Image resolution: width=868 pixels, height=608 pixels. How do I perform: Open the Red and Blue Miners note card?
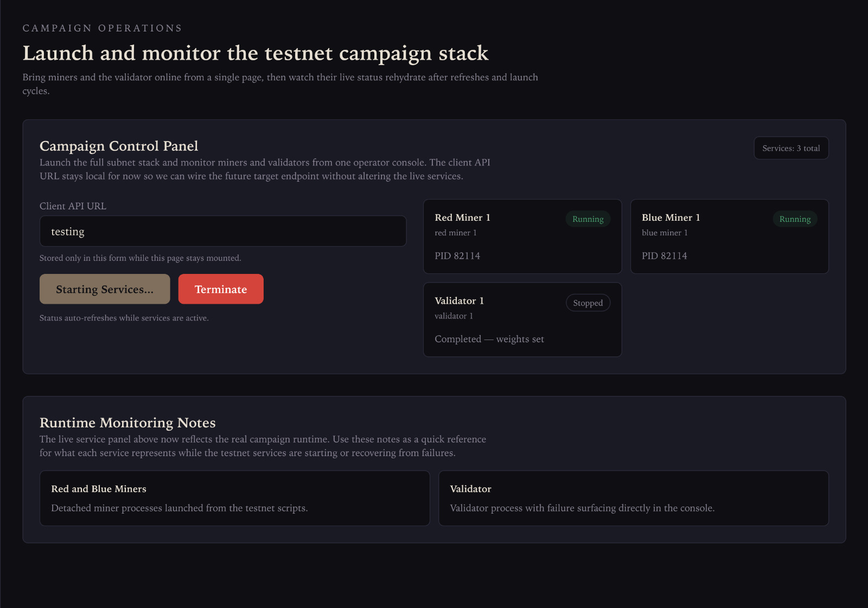(x=234, y=498)
